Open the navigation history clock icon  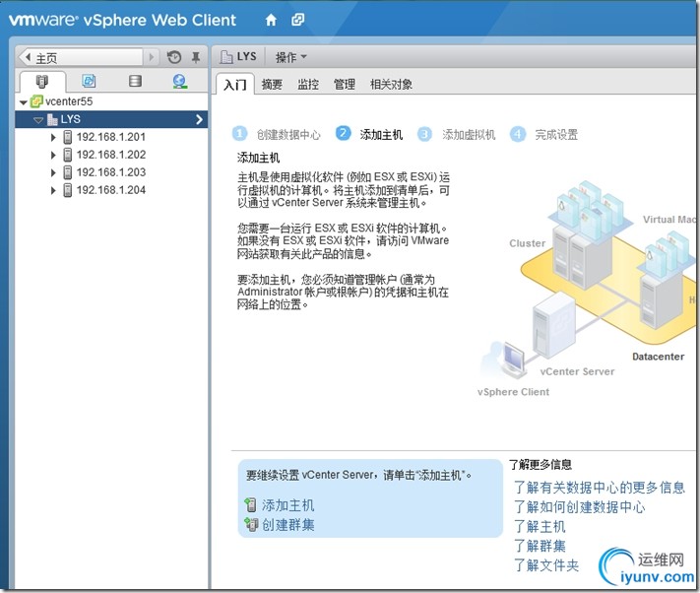click(x=174, y=57)
